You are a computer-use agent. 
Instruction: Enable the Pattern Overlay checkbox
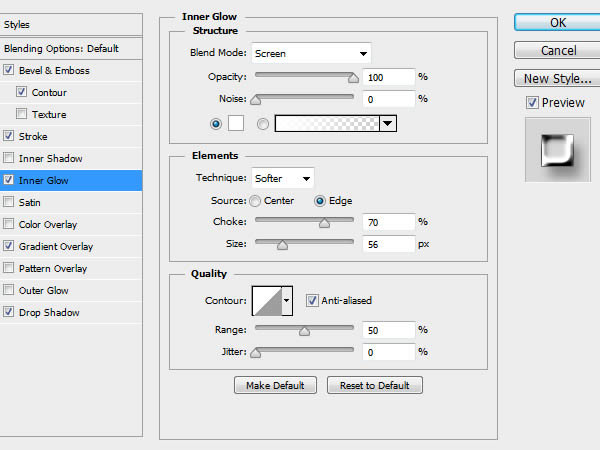[x=8, y=268]
